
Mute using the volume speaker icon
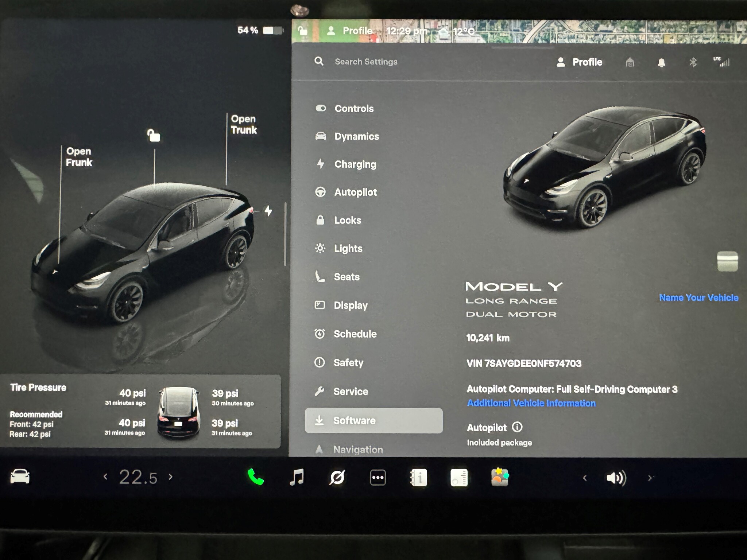click(616, 478)
